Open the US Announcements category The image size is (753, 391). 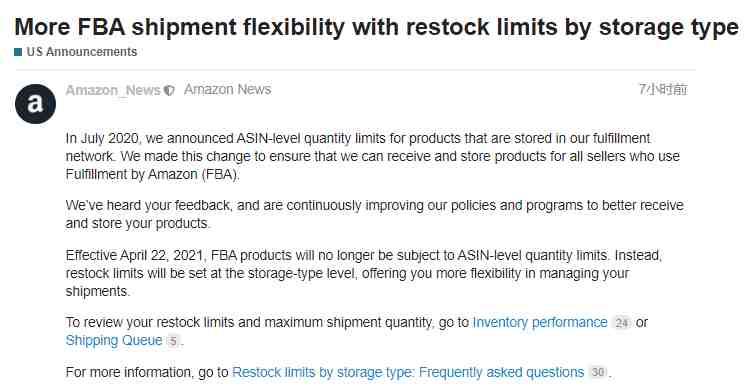coord(82,52)
